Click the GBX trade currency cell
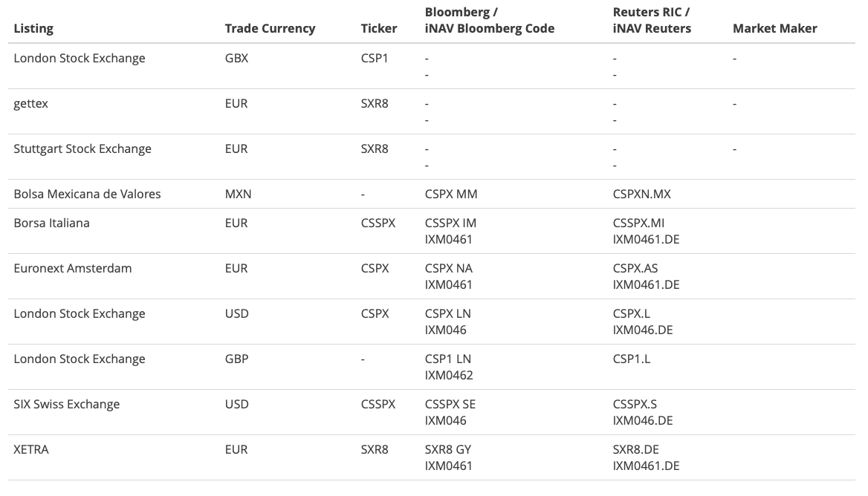This screenshot has width=868, height=496. 236,58
